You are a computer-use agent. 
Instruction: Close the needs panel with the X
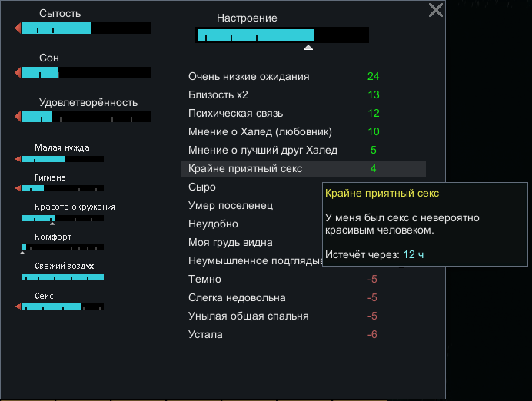point(436,10)
